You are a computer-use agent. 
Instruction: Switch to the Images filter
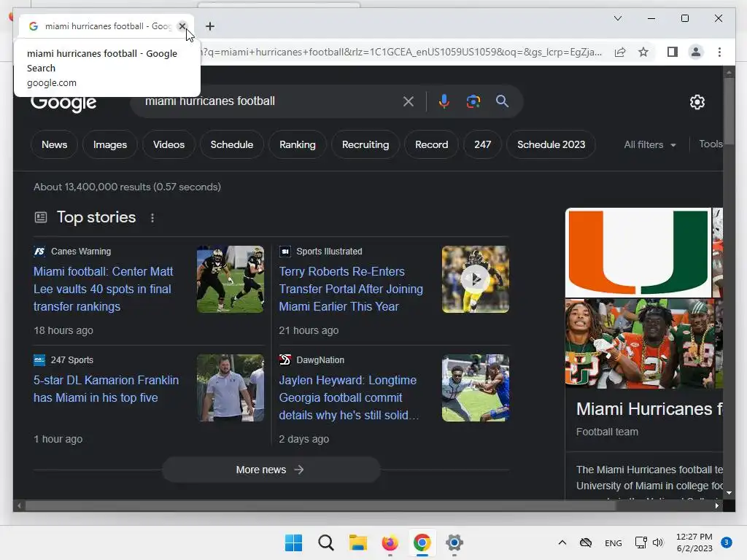110,145
